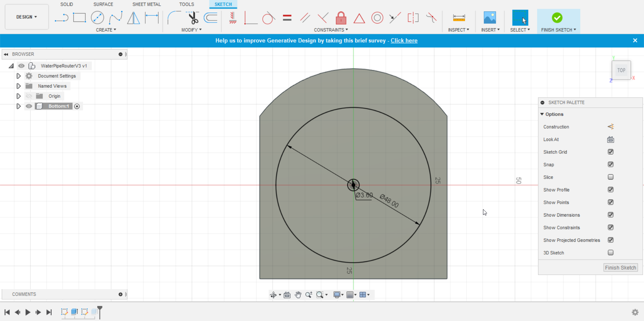Turn on the 3D Sketch checkbox
The width and height of the screenshot is (644, 321).
click(x=610, y=253)
